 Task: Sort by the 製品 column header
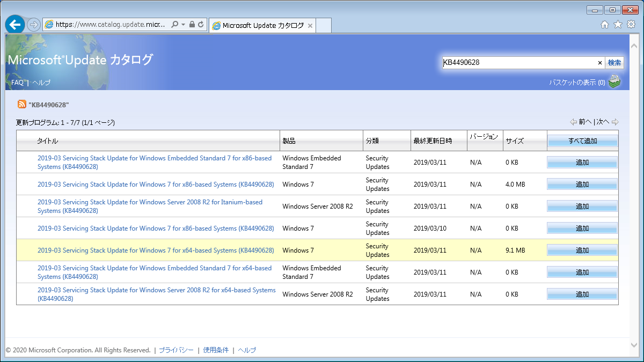(289, 141)
